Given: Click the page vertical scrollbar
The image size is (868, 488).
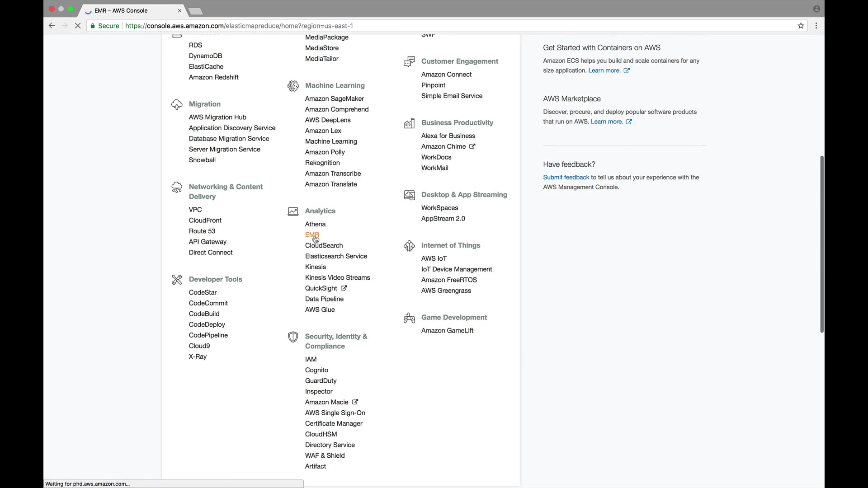Looking at the screenshot, I should point(821,244).
